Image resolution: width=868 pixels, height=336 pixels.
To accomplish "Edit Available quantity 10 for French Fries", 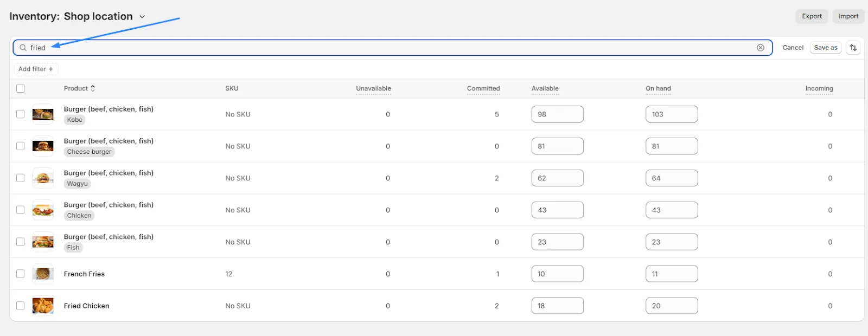I will [x=558, y=274].
